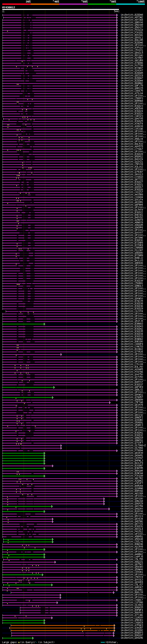Select hit label UniRef100_C9ZLY6
This screenshot has width=147, height=644.
click(x=132, y=542)
